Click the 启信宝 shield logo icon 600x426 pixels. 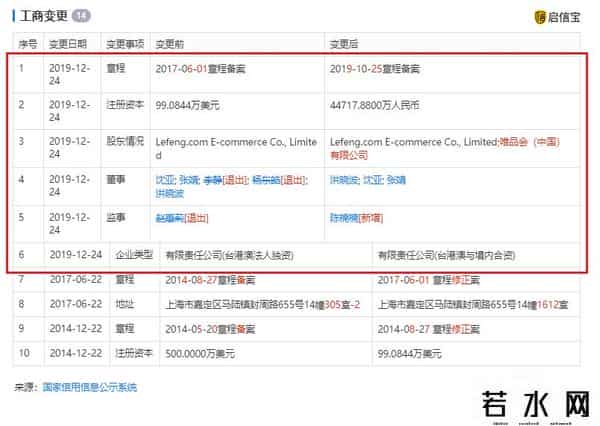pyautogui.click(x=540, y=17)
